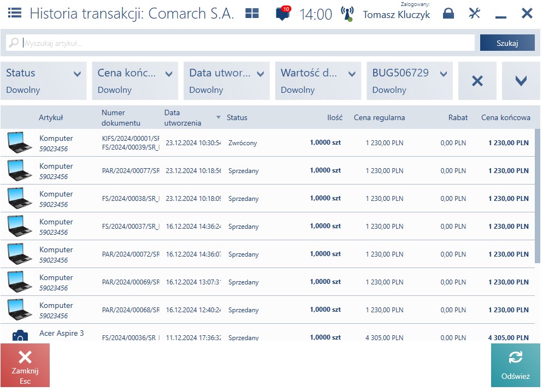
Task: Select document FS/2024/00038/SR
Action: pyautogui.click(x=131, y=199)
